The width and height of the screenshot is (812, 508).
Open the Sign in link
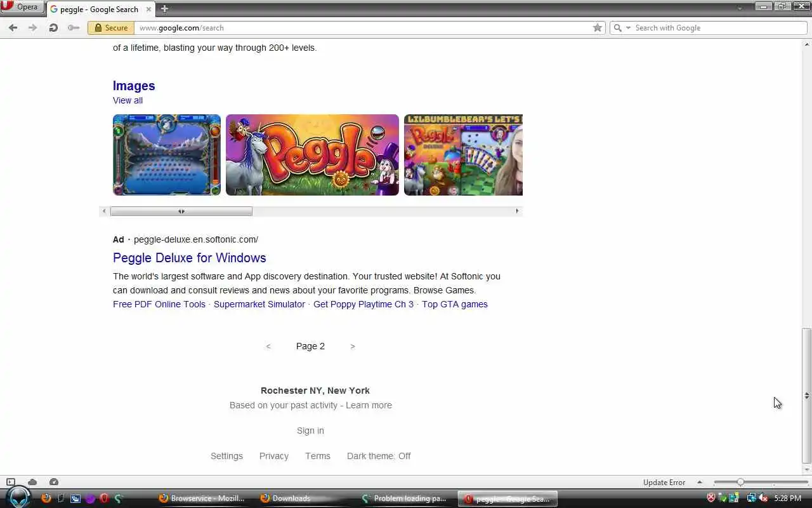tap(310, 431)
